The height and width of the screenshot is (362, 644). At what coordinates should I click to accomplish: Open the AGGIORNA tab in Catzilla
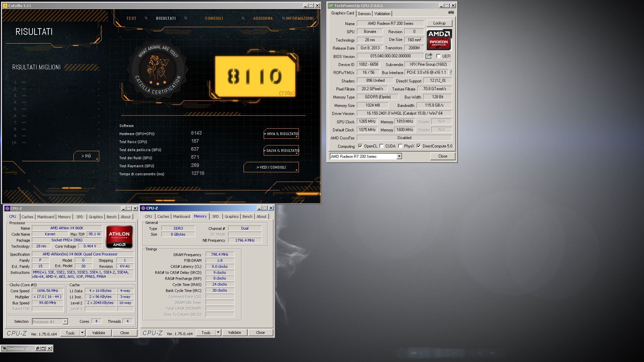point(263,18)
